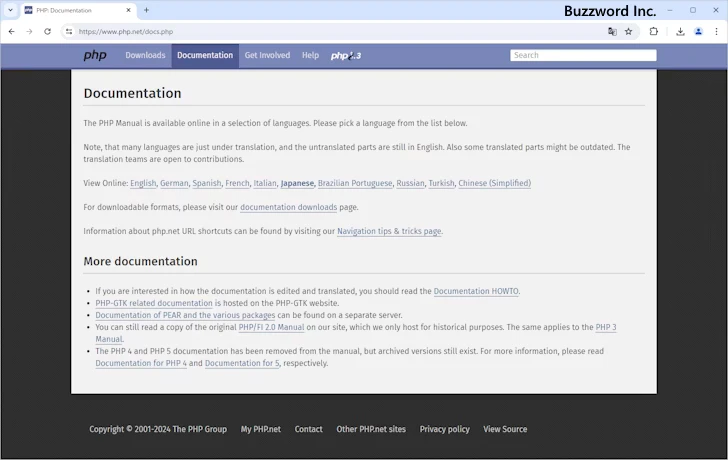Viewport: 728px width, 460px height.
Task: Open the German manual link
Action: [174, 183]
